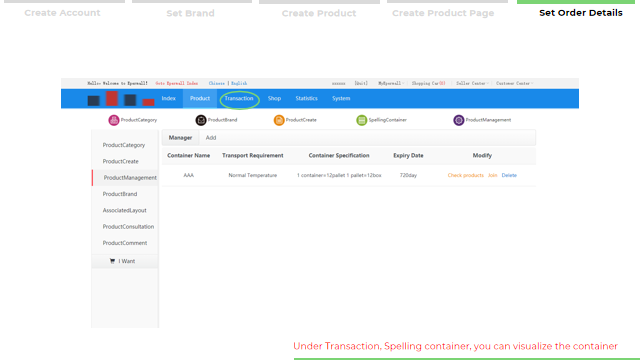
Task: Select the Manager tab
Action: click(x=180, y=138)
